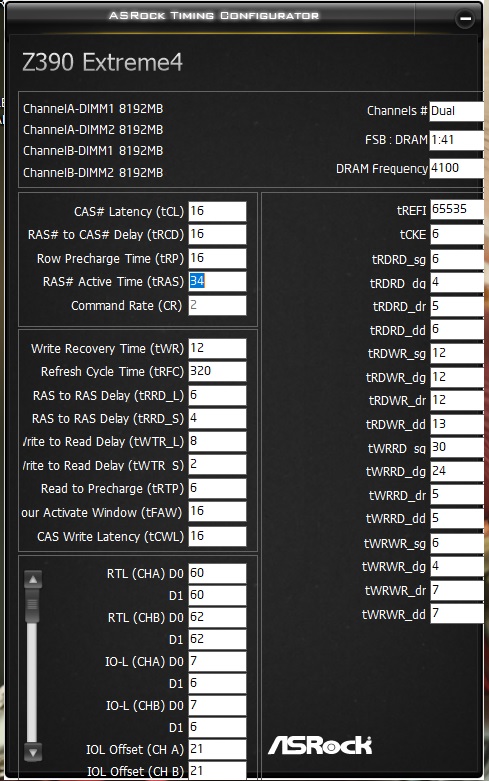Click the scroll up arrow button

coord(33,579)
